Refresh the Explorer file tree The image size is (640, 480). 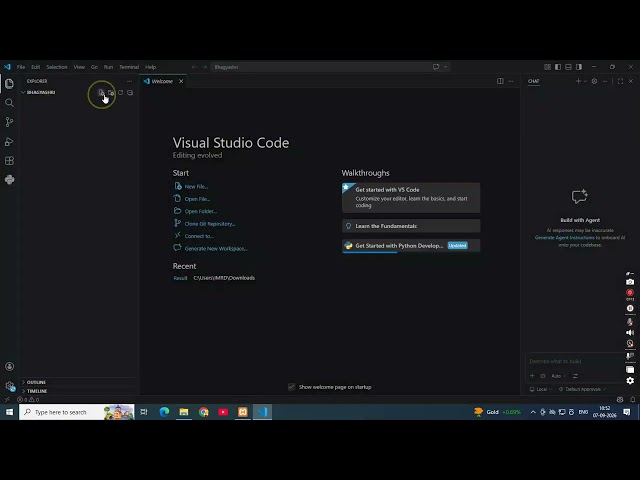pos(120,93)
